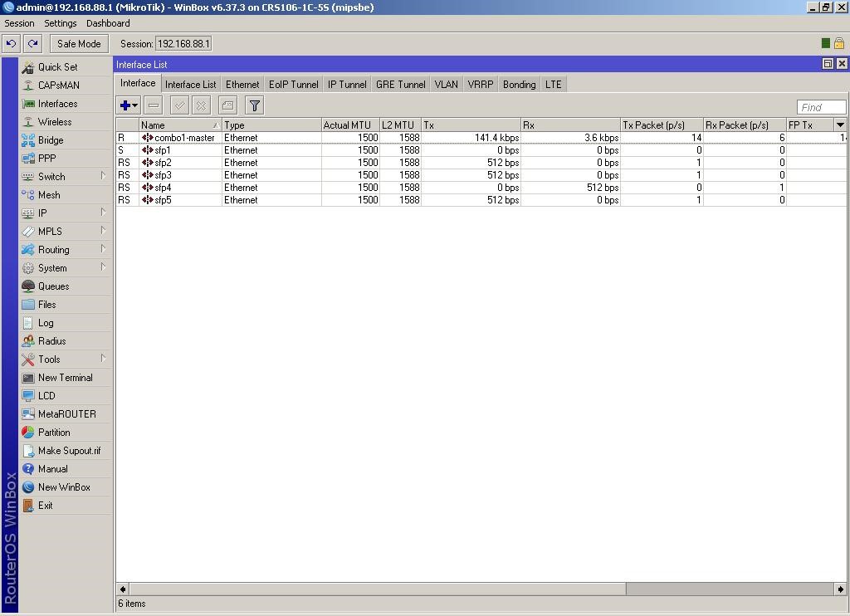850x616 pixels.
Task: Open Quick Set from sidebar
Action: coord(57,67)
